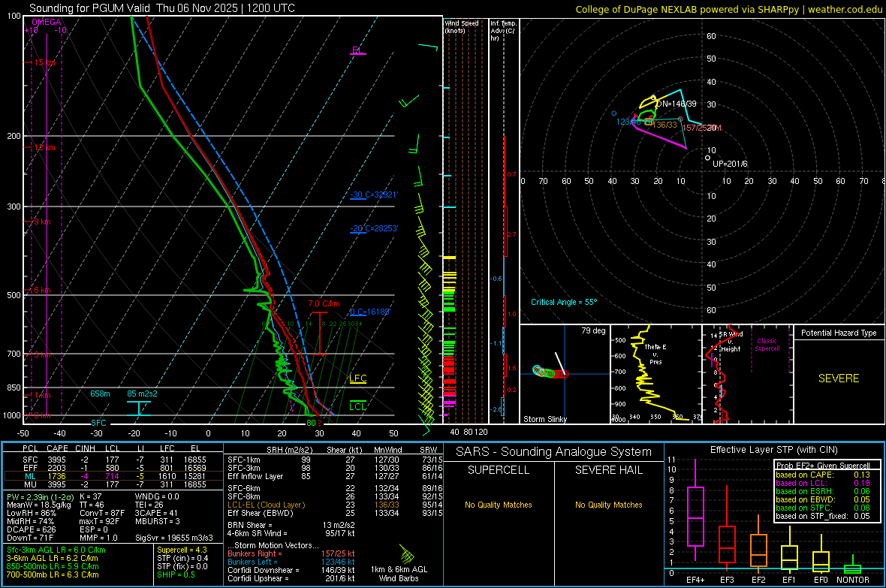Click the magenta OMEGA label
Viewport: 886px width, 588px height.
[46, 22]
